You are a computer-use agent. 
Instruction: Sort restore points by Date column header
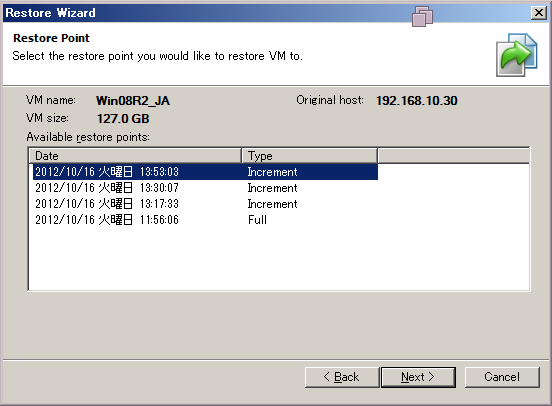135,156
